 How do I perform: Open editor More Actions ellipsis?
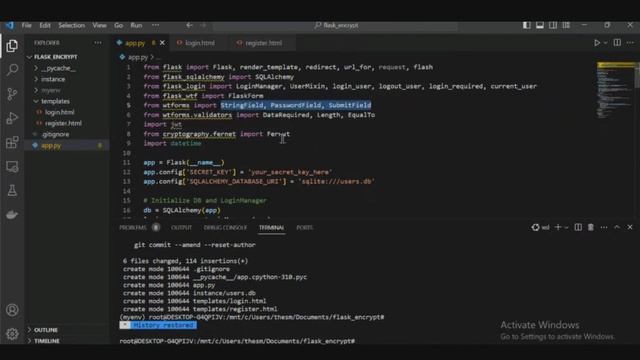coord(630,42)
